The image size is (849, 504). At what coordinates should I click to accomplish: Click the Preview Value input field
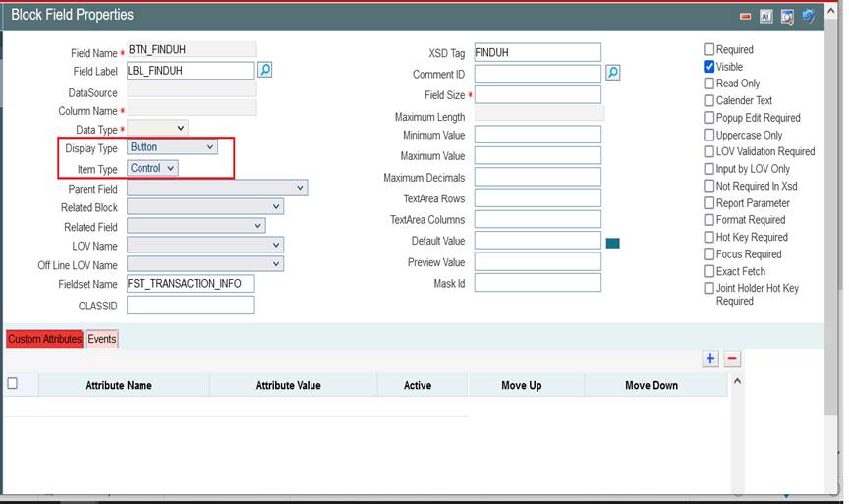tap(538, 262)
